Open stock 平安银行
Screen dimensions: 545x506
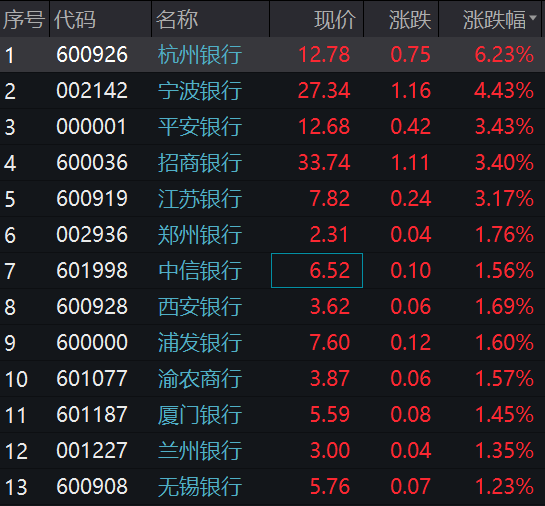(x=200, y=127)
